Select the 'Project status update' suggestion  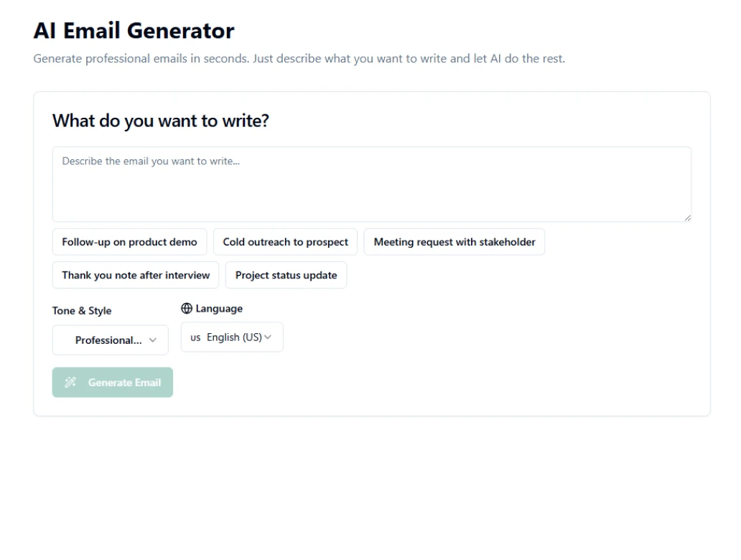[286, 275]
